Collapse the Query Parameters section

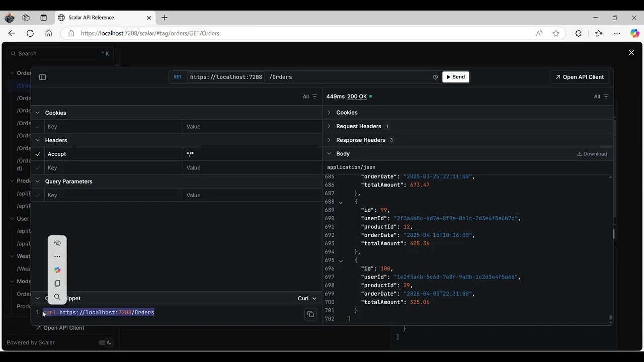pos(38,182)
